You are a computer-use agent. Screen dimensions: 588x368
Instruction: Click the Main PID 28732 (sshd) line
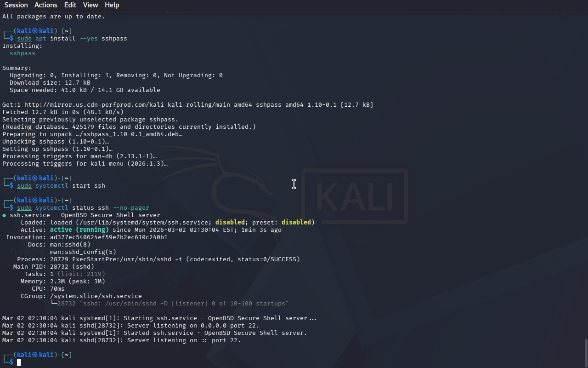click(x=54, y=267)
